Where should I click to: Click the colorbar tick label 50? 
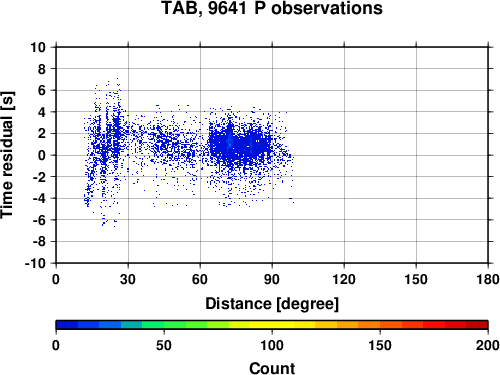[164, 346]
